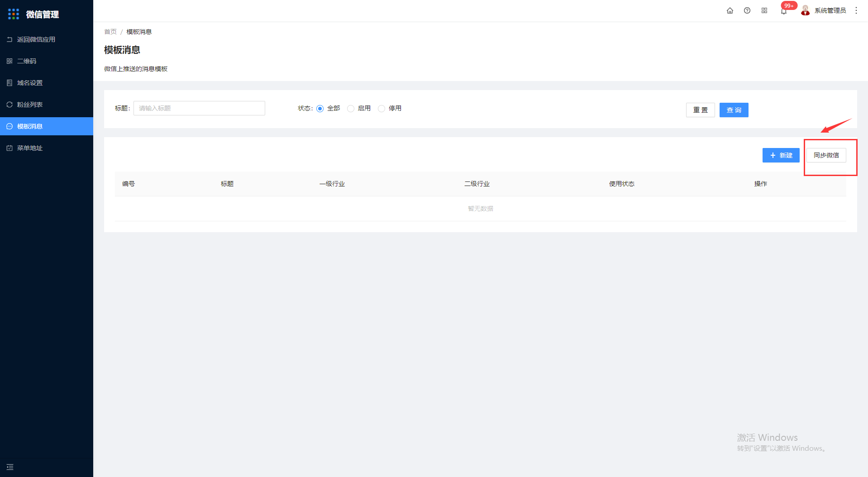Click the 粉丝列表 refresh-style icon
868x477 pixels.
10,105
